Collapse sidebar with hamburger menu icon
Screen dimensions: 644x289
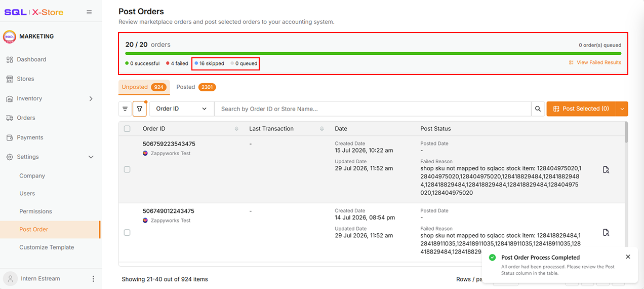[89, 12]
